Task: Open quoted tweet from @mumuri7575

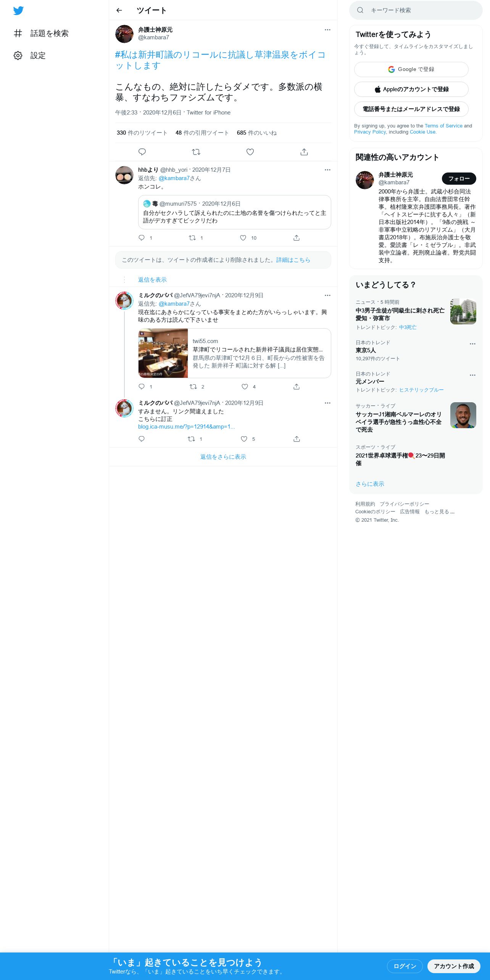Action: pos(234,212)
